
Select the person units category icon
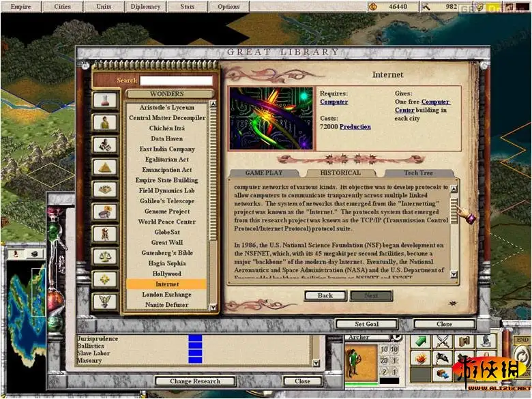pos(105,123)
